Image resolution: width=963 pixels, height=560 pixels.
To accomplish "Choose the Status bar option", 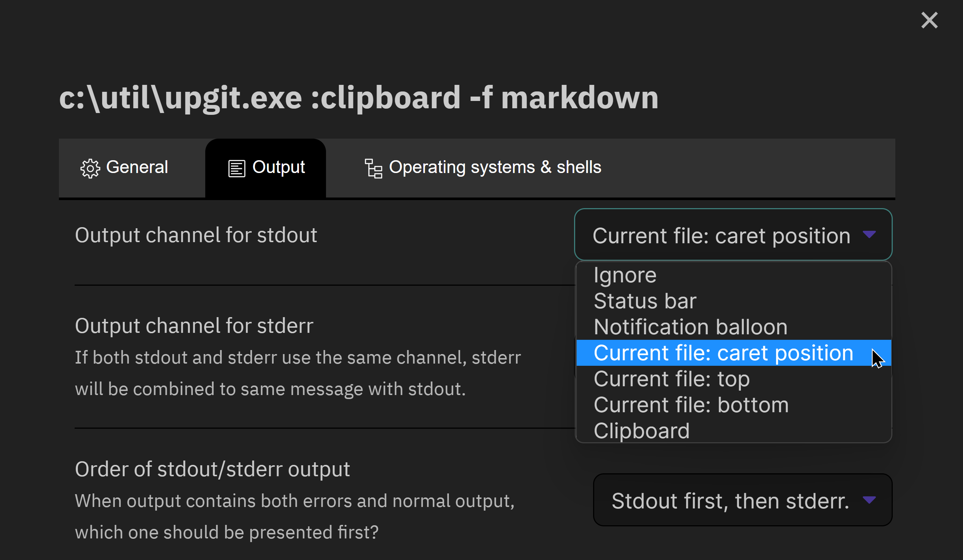I will [734, 301].
